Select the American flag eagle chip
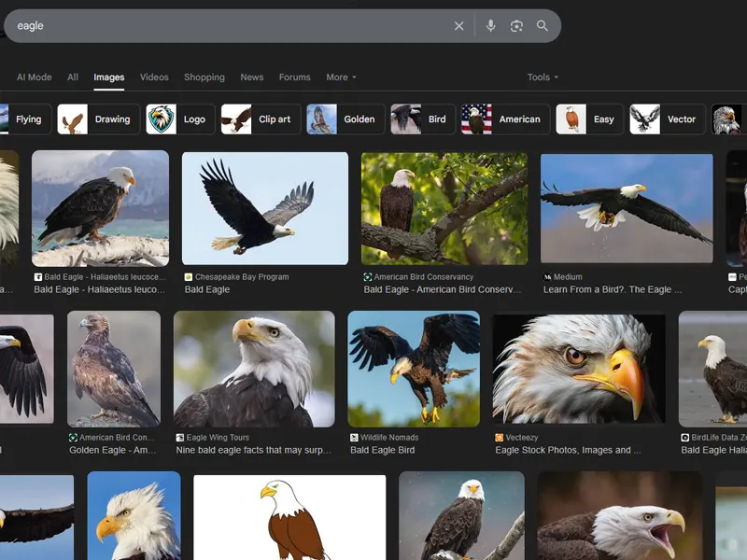This screenshot has width=747, height=560. [x=504, y=119]
